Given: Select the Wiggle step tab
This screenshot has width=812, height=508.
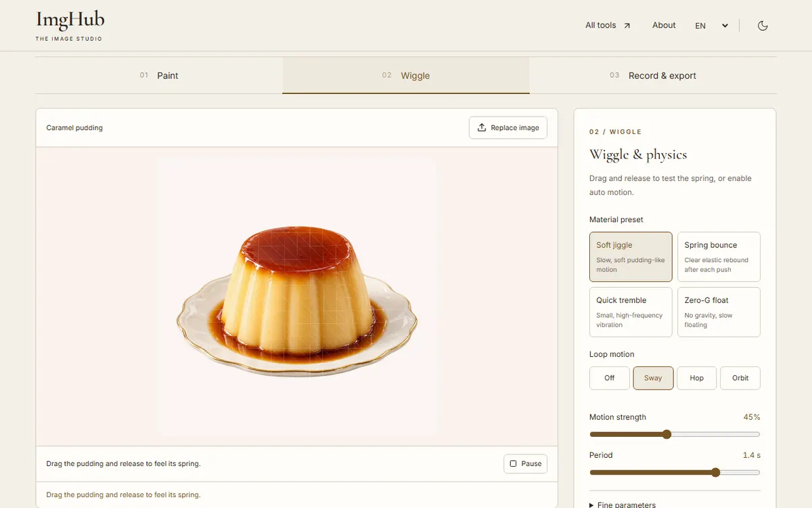Looking at the screenshot, I should 406,75.
